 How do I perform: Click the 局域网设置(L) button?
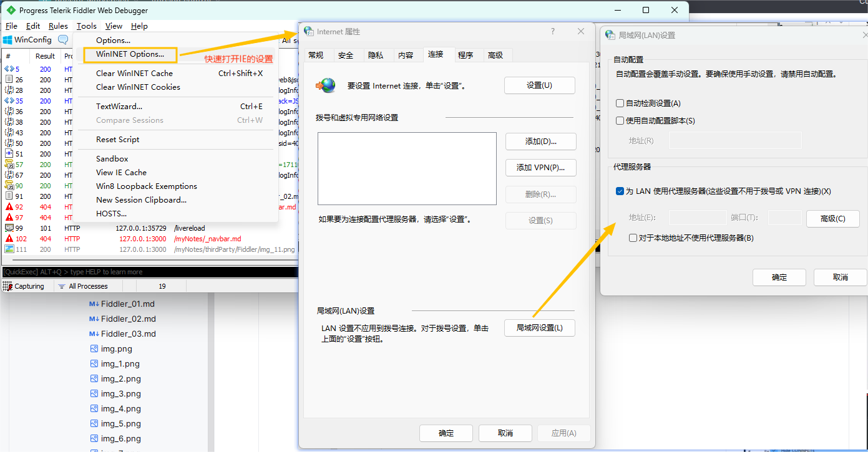[539, 328]
